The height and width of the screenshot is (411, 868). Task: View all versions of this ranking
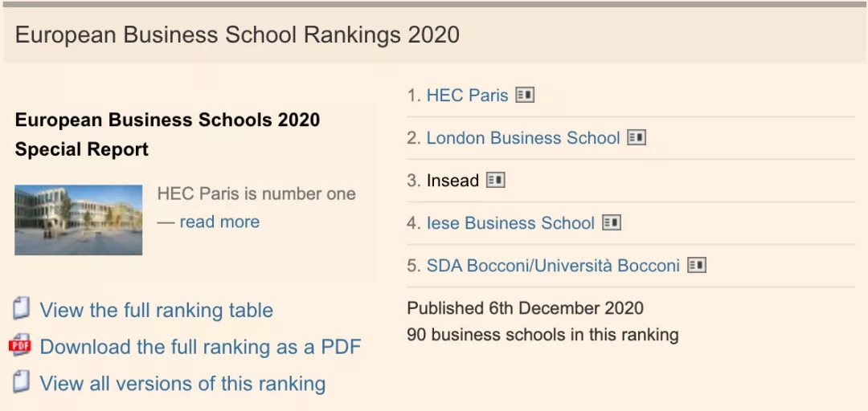[182, 384]
